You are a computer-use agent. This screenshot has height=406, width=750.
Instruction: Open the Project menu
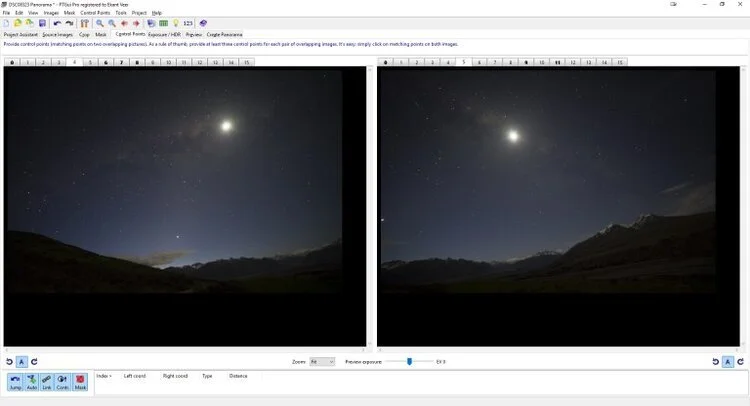[139, 13]
